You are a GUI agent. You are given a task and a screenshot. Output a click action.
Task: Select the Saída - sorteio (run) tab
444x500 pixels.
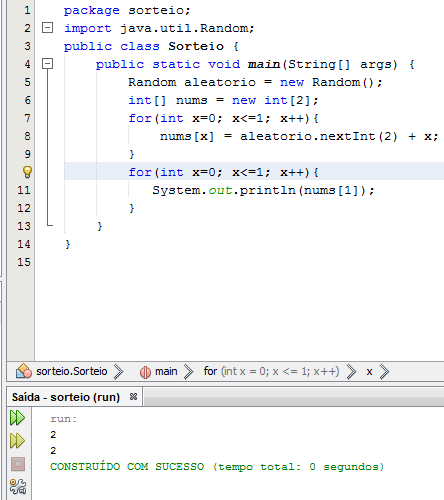pyautogui.click(x=66, y=397)
